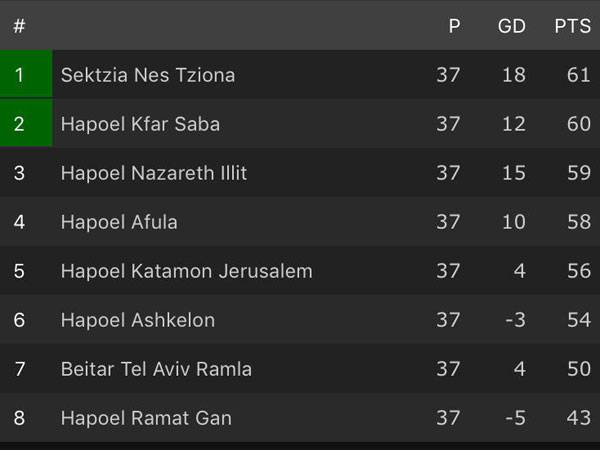Select Hapoel Kfar Saba team name

click(140, 124)
